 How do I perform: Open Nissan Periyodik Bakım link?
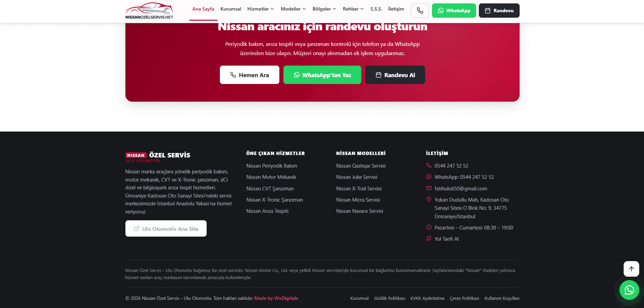(272, 166)
